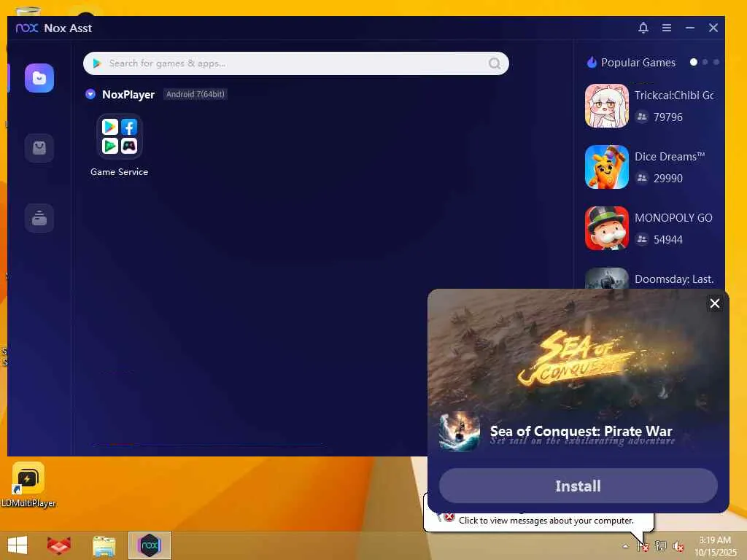Click the MONOPOLY GO title text
The height and width of the screenshot is (560, 747).
673,217
